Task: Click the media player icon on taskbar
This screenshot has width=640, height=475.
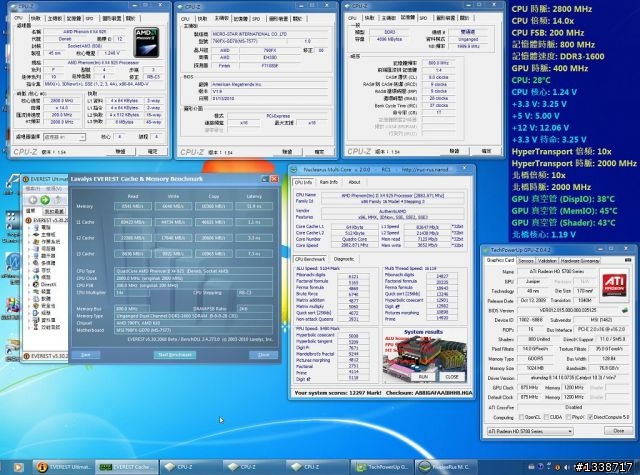Action: point(18,467)
